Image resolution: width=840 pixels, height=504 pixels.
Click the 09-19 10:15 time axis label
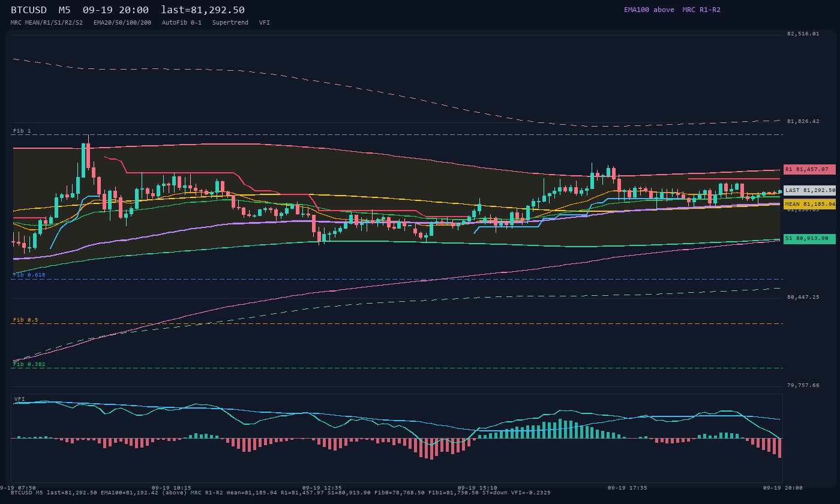pos(172,488)
